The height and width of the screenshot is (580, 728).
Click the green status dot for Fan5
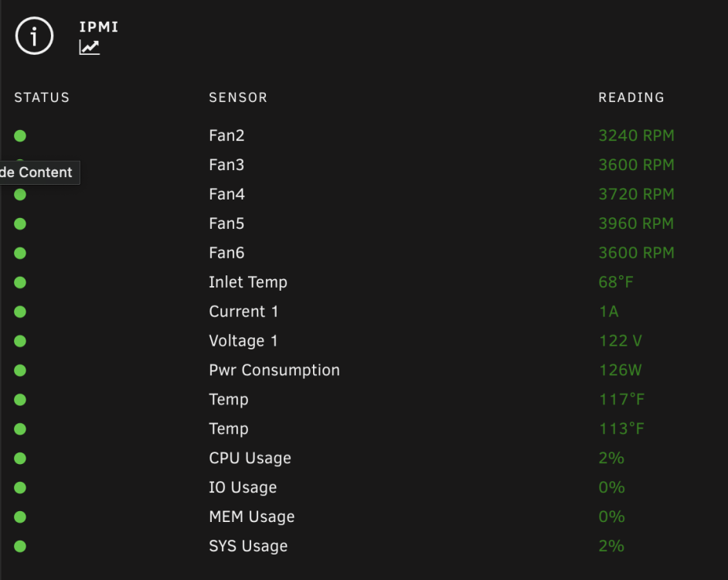20,223
